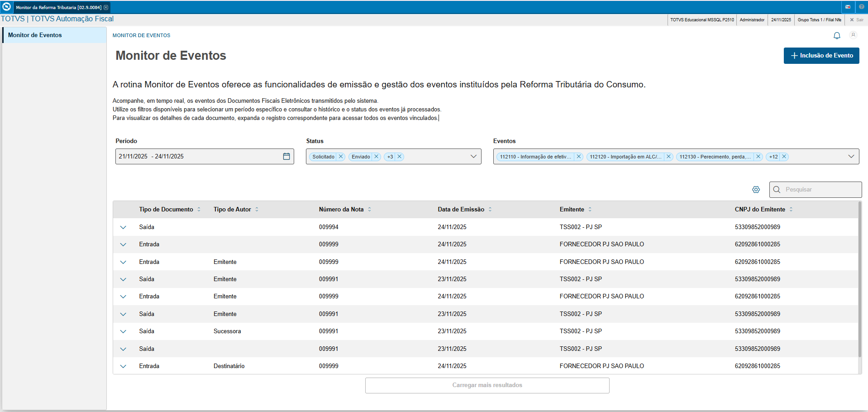
Task: Click the 24/11/2025 date in top bar
Action: click(781, 20)
